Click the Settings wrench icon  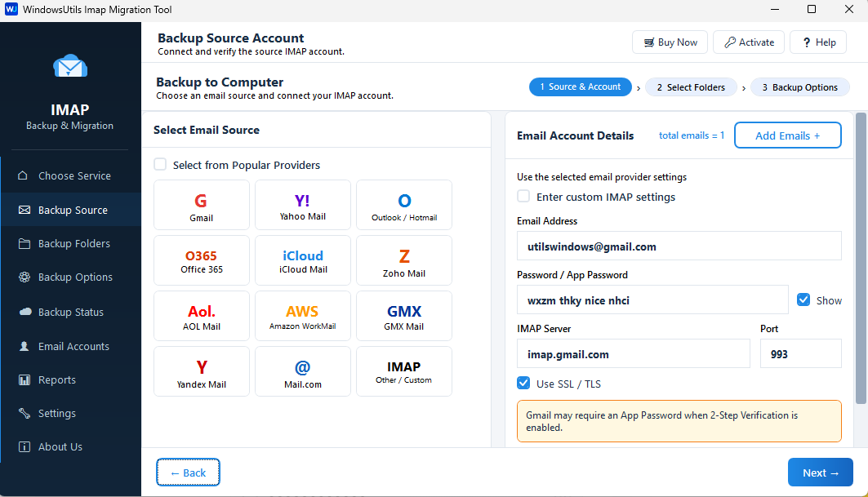tap(24, 413)
